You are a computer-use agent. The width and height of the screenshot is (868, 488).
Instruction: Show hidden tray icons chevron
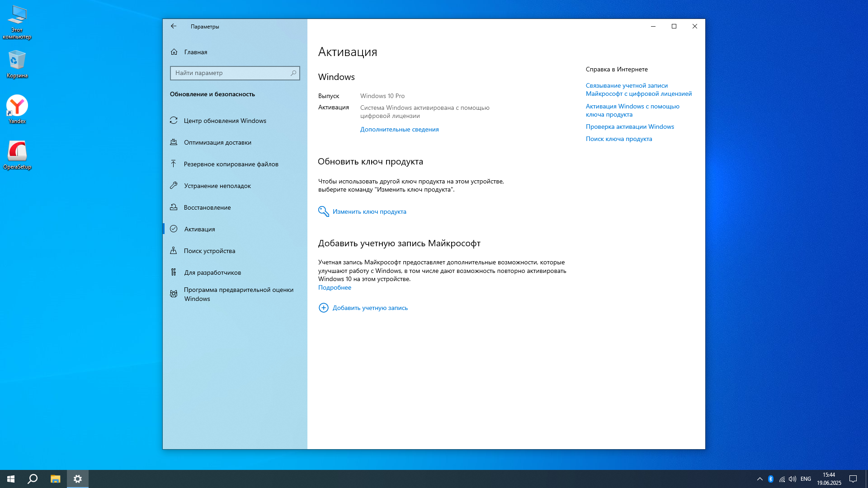click(760, 479)
